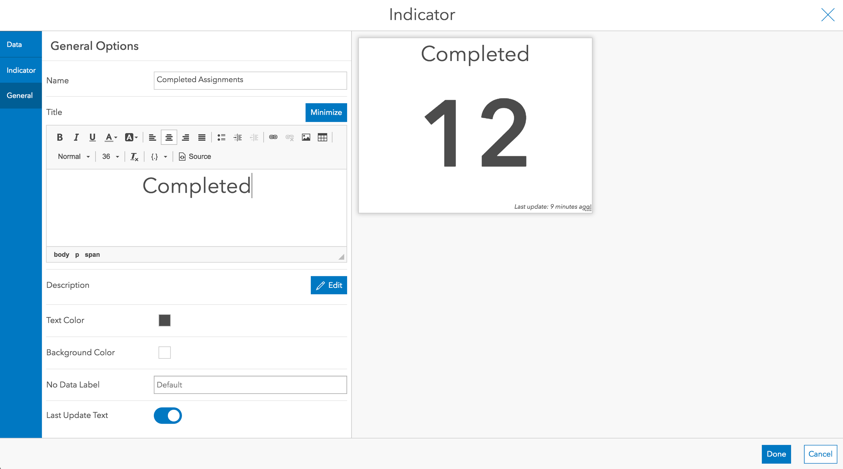Apply italic formatting to title

(76, 137)
